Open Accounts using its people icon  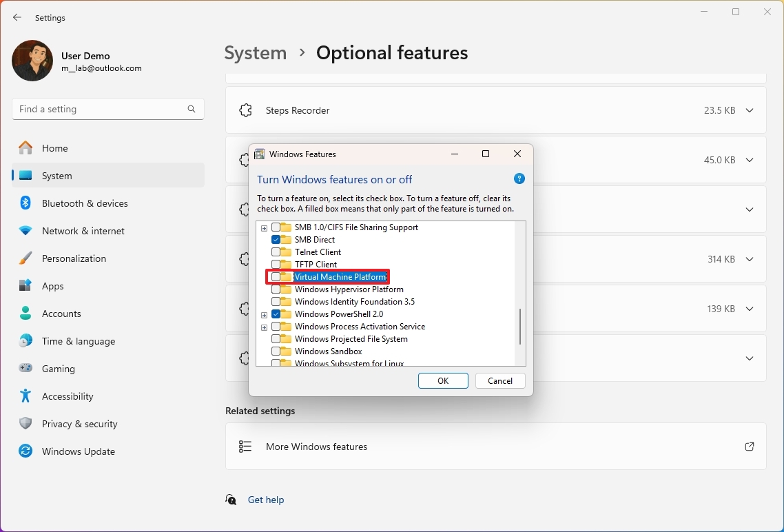click(25, 313)
